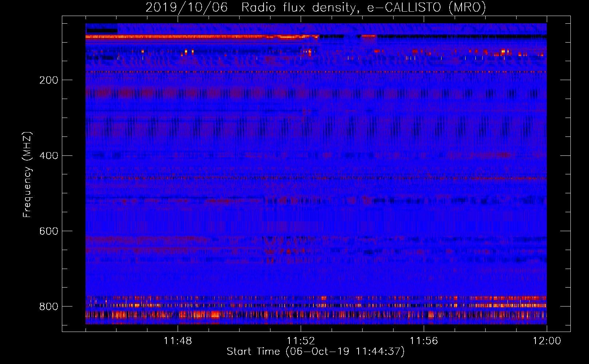The image size is (589, 364).
Task: Click the 800 frequency tick label
Action: pos(49,307)
